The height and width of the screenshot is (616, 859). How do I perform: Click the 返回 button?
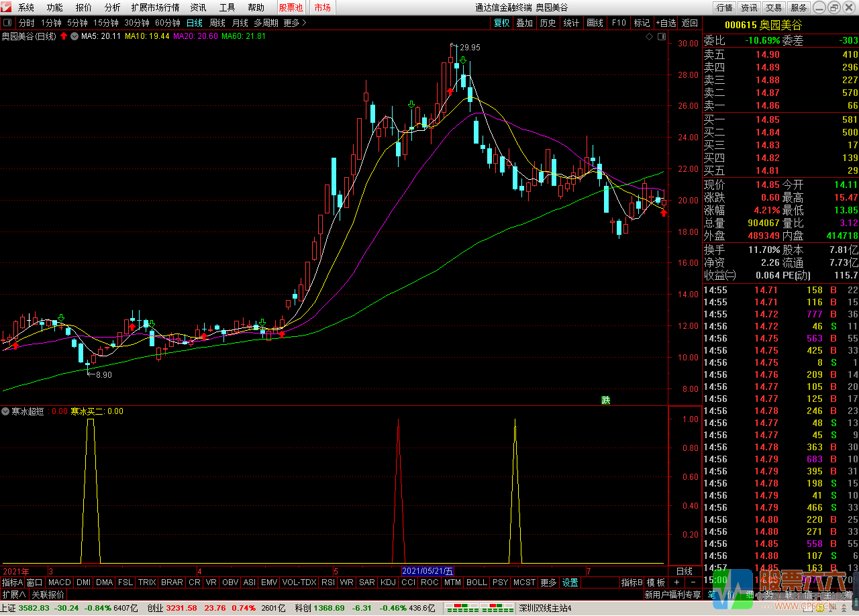689,23
